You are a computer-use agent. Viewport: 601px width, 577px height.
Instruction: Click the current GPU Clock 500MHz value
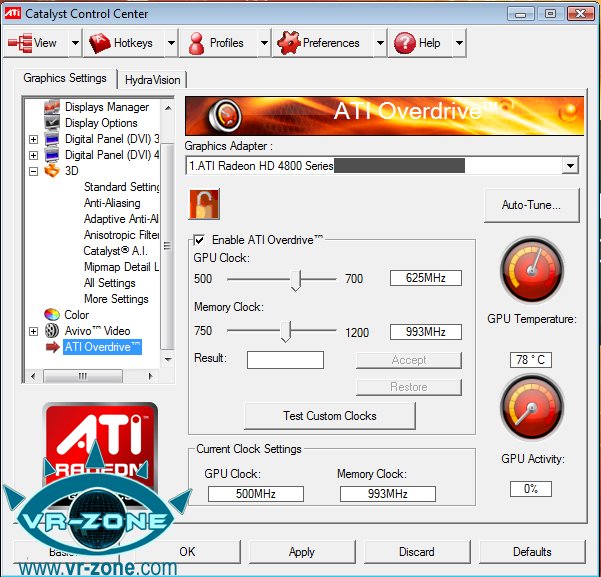pyautogui.click(x=256, y=494)
